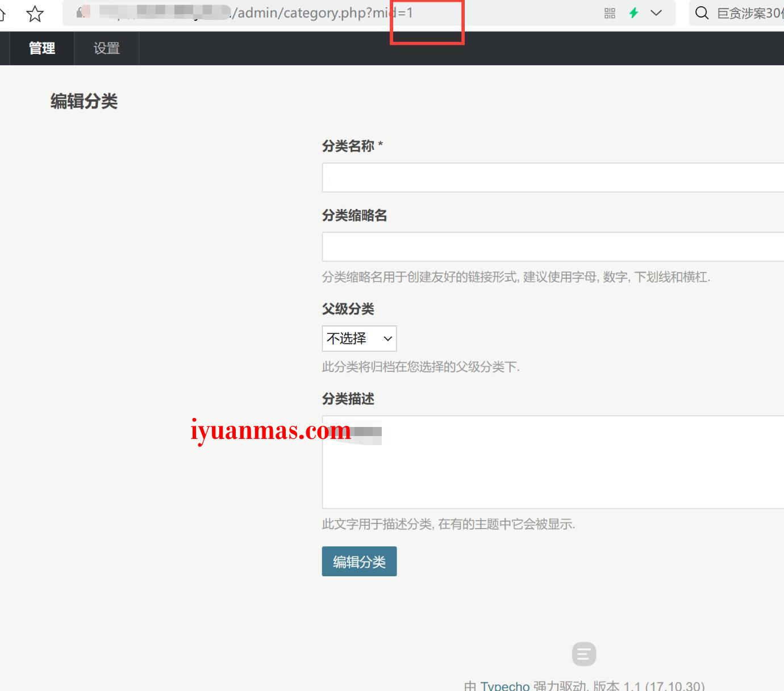Click the green lightning bolt icon

tap(634, 13)
